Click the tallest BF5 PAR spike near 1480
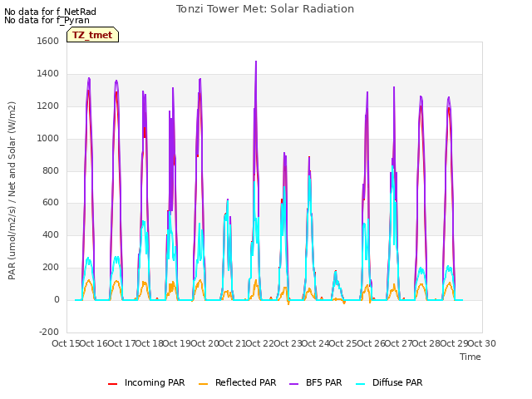The image size is (532, 399). (x=256, y=62)
